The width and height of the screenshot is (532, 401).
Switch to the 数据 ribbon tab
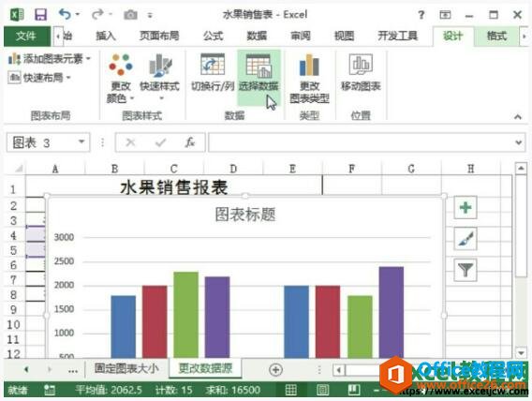point(257,36)
